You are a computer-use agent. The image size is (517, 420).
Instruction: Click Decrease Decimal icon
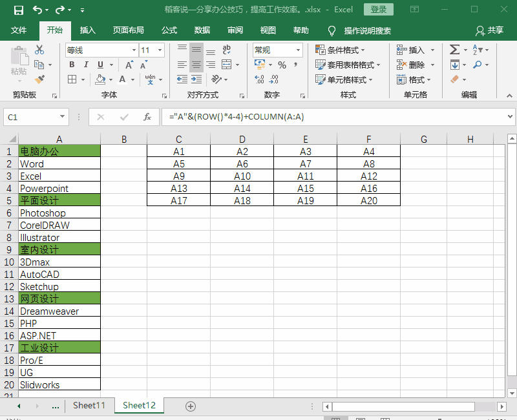click(x=273, y=79)
